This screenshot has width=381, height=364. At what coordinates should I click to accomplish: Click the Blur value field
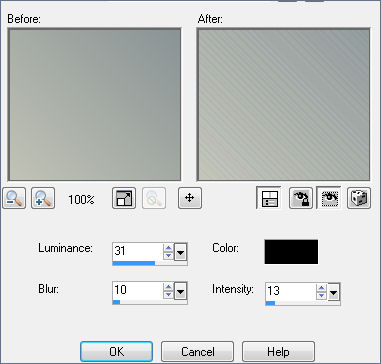coord(138,290)
